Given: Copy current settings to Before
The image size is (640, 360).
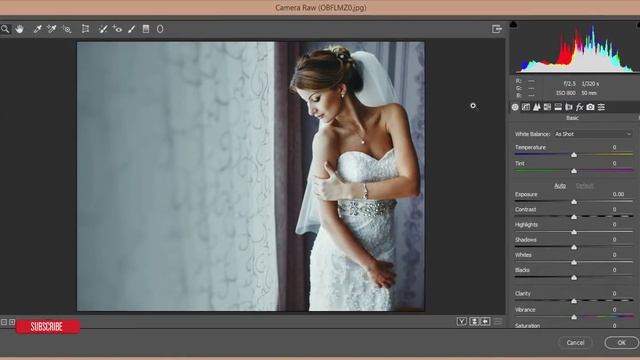Looking at the screenshot, I should tap(485, 322).
